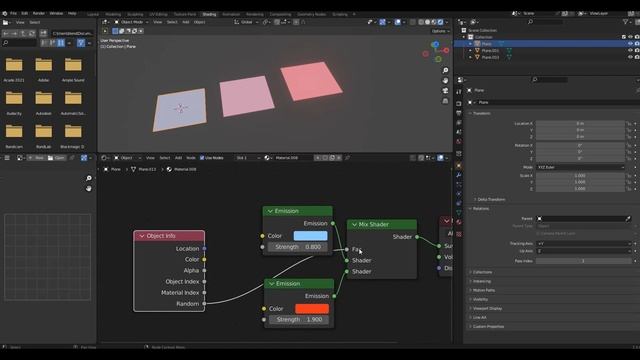Click the red Color swatch on bottom Emission
This screenshot has width=640, height=360.
tap(312, 309)
